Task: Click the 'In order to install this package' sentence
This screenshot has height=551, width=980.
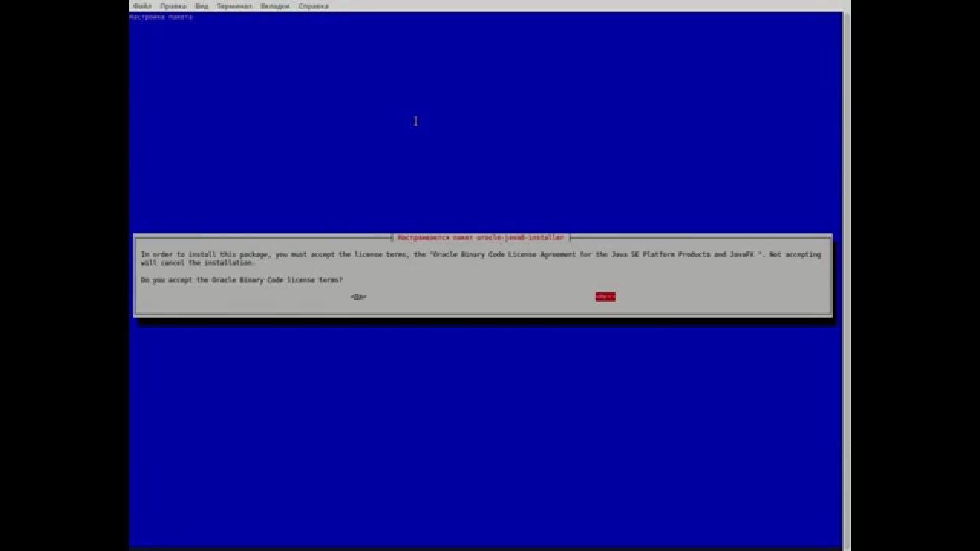Action: pos(480,254)
